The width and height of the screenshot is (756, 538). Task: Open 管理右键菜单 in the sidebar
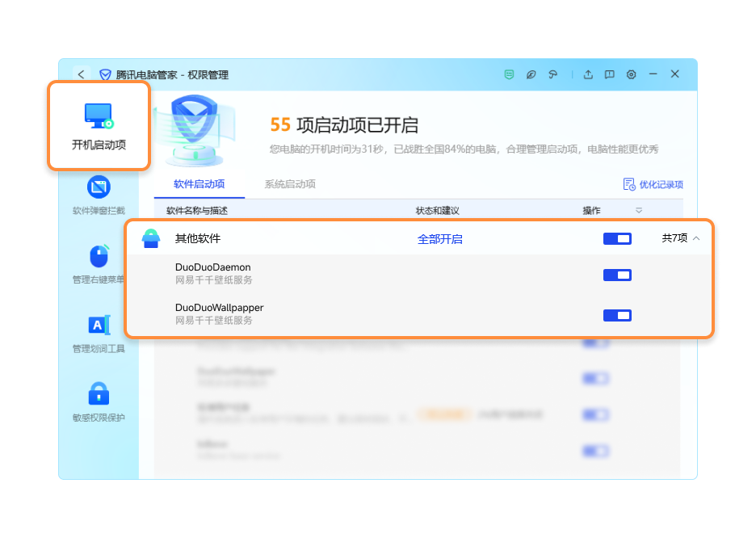[x=99, y=264]
